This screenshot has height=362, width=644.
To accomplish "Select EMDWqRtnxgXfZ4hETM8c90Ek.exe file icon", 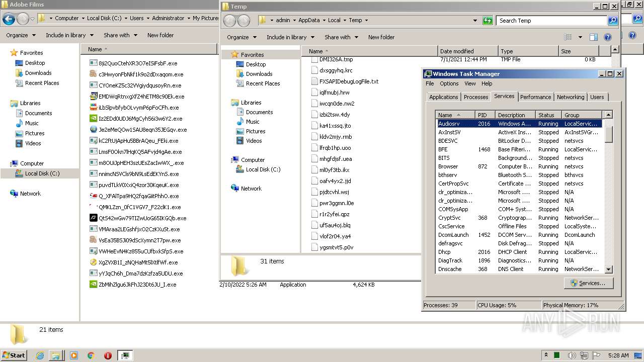I will coord(93,97).
